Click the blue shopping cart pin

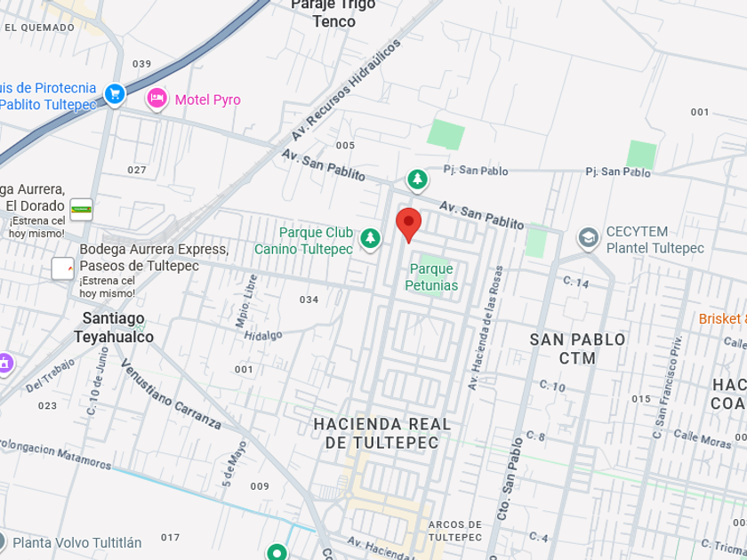click(115, 95)
